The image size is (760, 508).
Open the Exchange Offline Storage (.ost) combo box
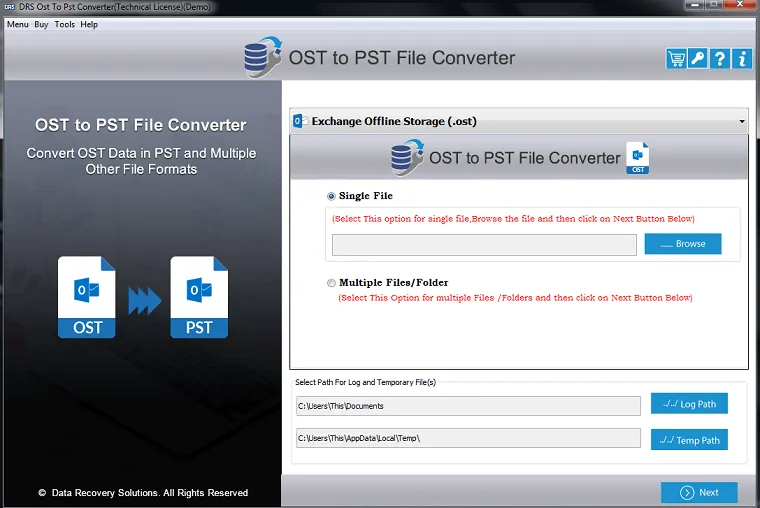pos(519,121)
